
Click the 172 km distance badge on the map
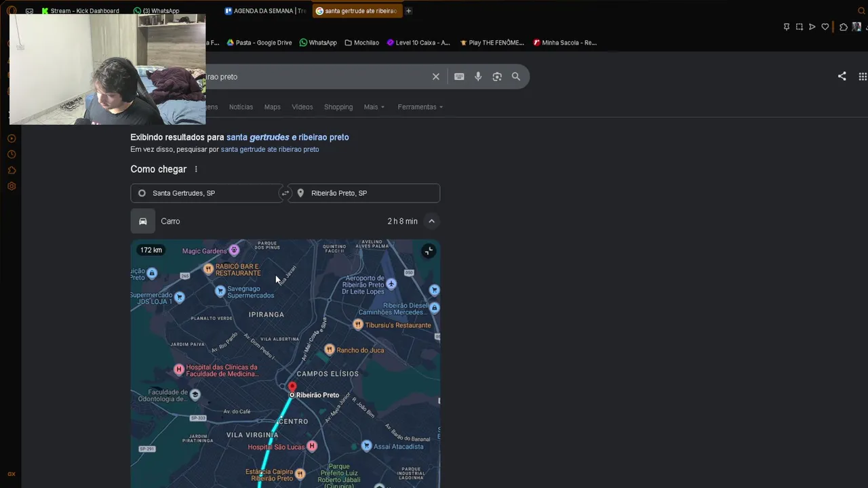[151, 250]
